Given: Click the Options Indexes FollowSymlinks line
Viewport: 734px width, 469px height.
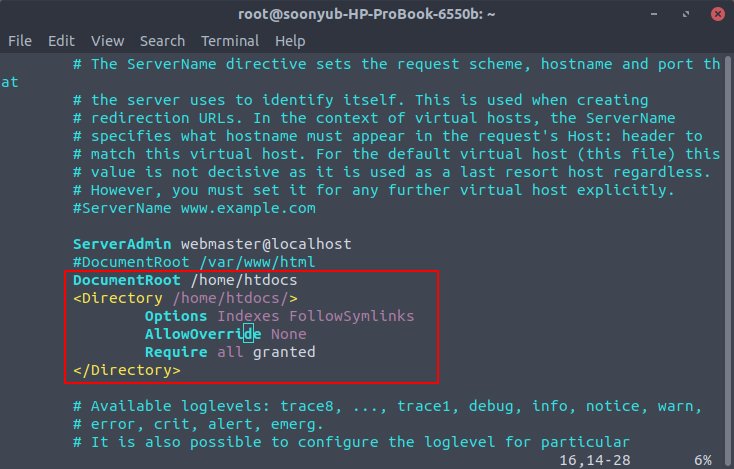Looking at the screenshot, I should (279, 316).
